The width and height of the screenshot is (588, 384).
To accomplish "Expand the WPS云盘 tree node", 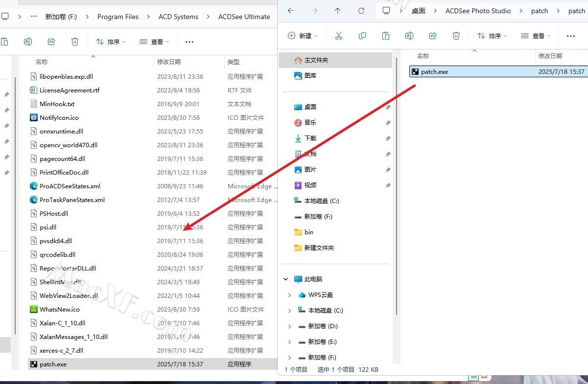I will [x=290, y=295].
